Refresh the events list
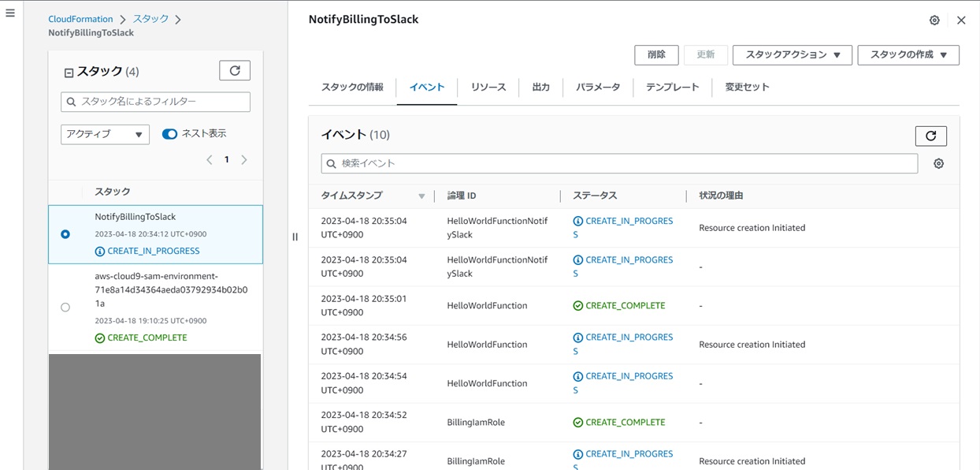This screenshot has height=470, width=980. tap(930, 136)
